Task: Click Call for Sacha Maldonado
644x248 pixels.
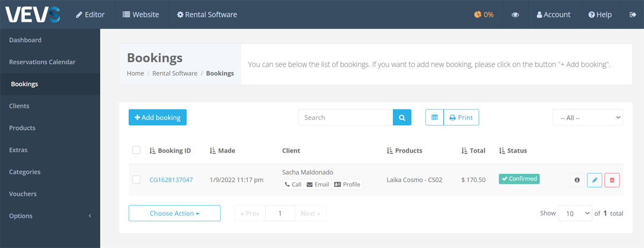Action: [x=293, y=185]
